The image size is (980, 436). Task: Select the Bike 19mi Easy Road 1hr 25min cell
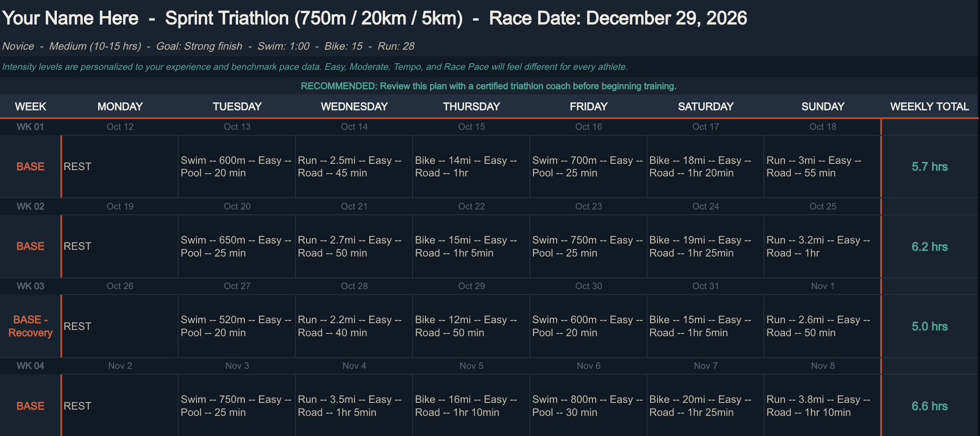[705, 246]
